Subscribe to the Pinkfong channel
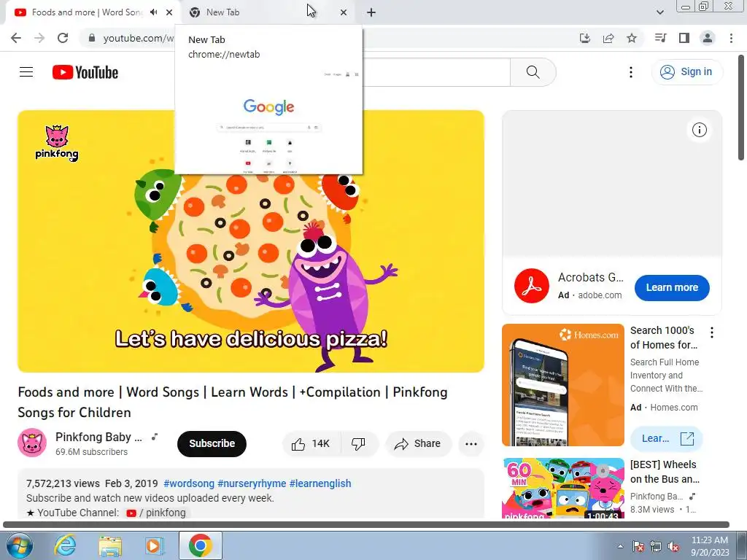Image resolution: width=747 pixels, height=560 pixels. click(212, 444)
